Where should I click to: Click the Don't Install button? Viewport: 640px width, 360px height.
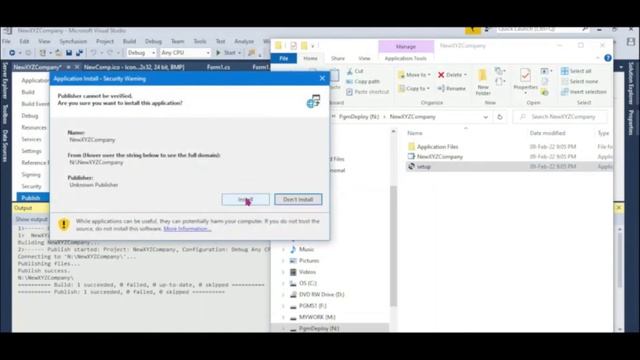point(298,199)
